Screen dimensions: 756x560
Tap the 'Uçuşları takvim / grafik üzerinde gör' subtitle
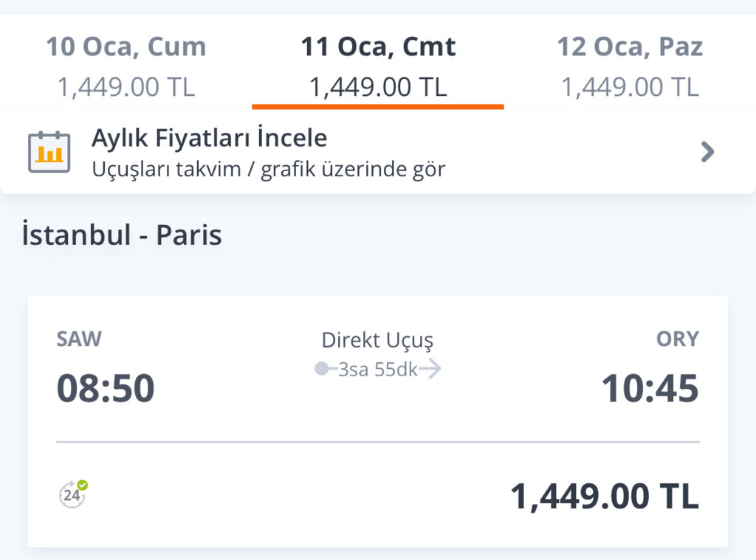coord(269,170)
